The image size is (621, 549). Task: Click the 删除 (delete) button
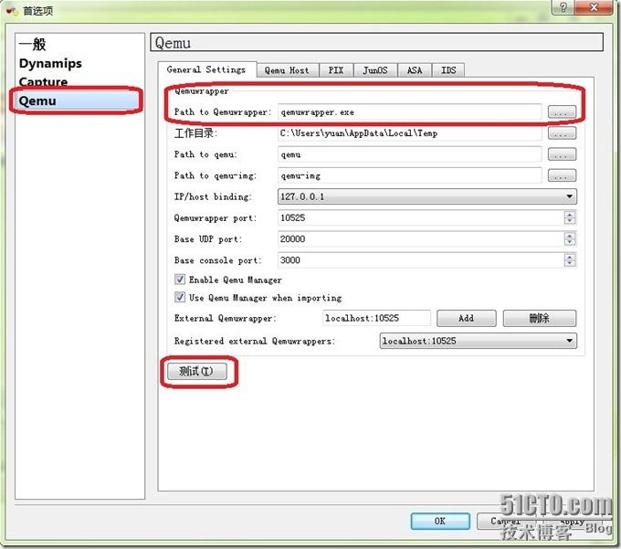point(539,318)
